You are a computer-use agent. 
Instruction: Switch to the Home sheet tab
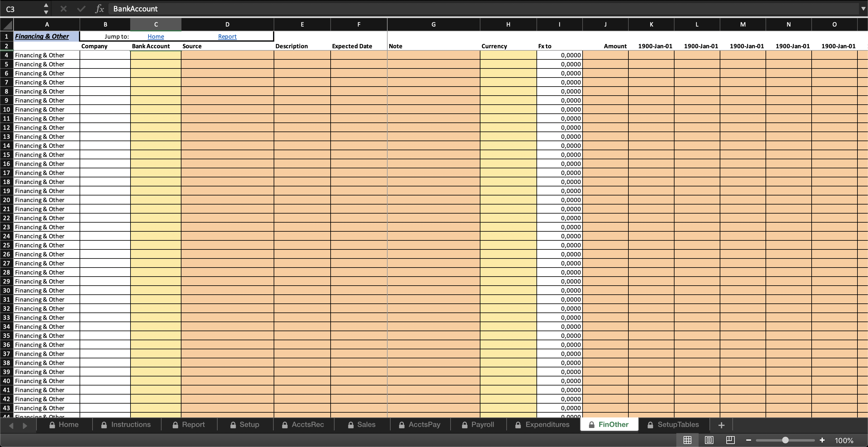click(x=64, y=424)
